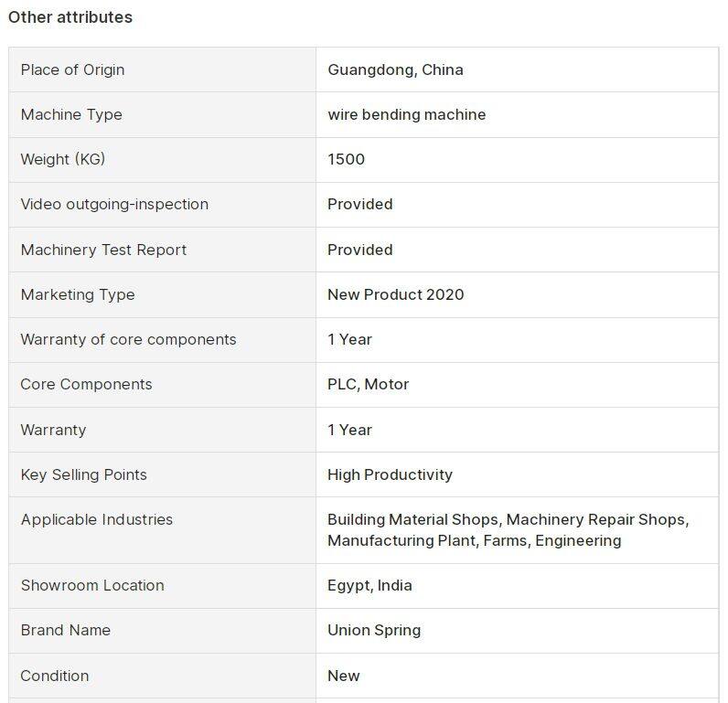The height and width of the screenshot is (703, 728).
Task: Select the 'Weight (KG)' label
Action: click(63, 159)
